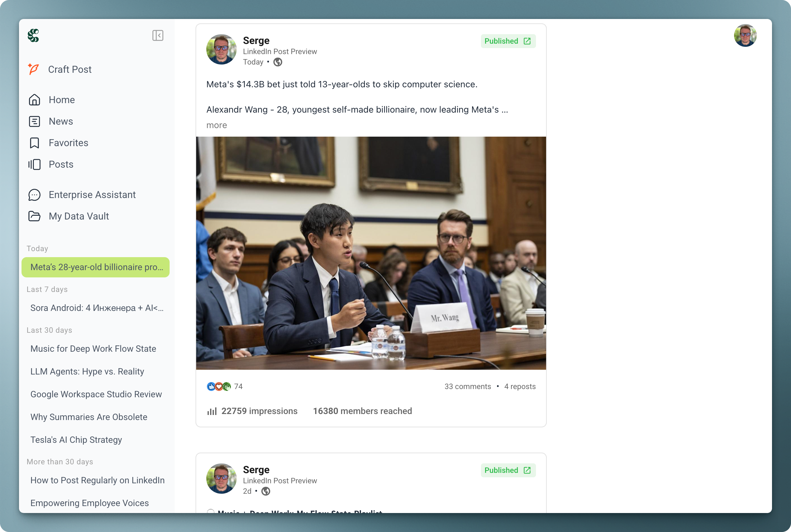791x532 pixels.
Task: Open Enterprise Assistant chat icon
Action: point(34,195)
